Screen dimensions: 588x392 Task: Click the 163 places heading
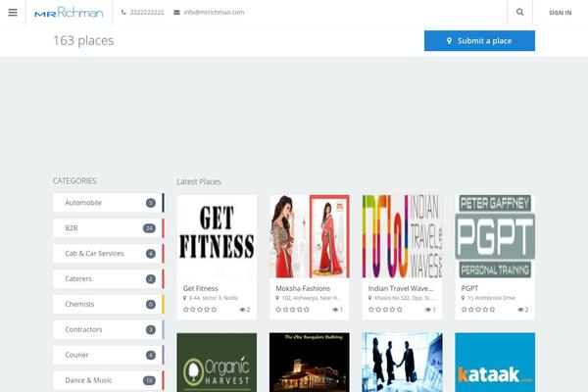pyautogui.click(x=83, y=40)
